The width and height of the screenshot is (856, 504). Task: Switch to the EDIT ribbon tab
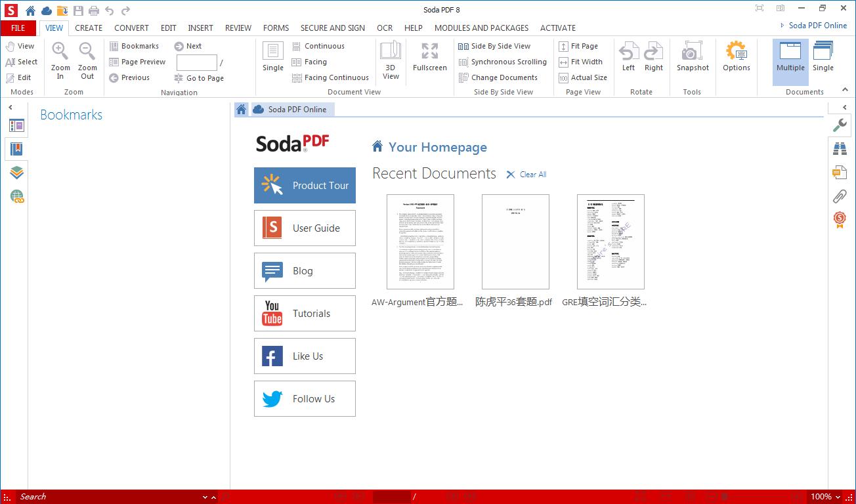169,28
